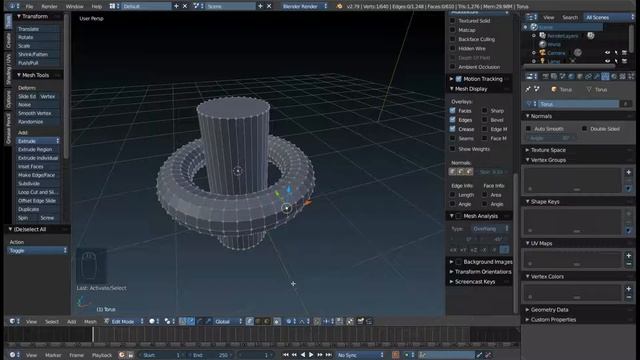Screen dimensions: 640x360
Task: Enable Backface Culling checkbox
Action: [x=452, y=39]
